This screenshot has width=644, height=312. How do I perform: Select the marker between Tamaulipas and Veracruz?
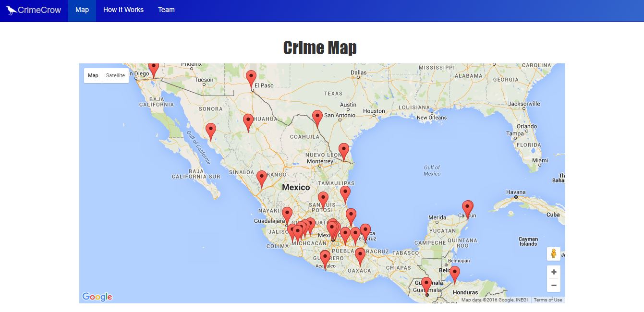point(351,217)
